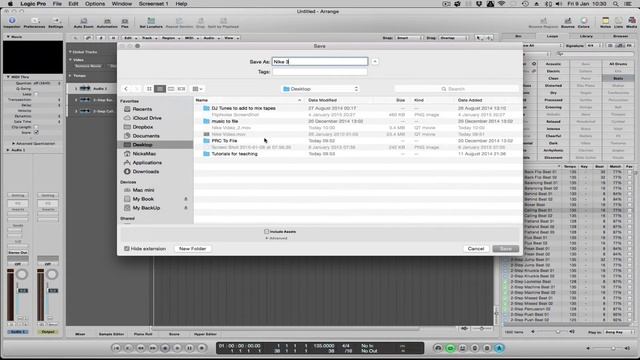Select the Acoustic loop filter button
Viewport: 640px width, 360px height.
(553, 64)
